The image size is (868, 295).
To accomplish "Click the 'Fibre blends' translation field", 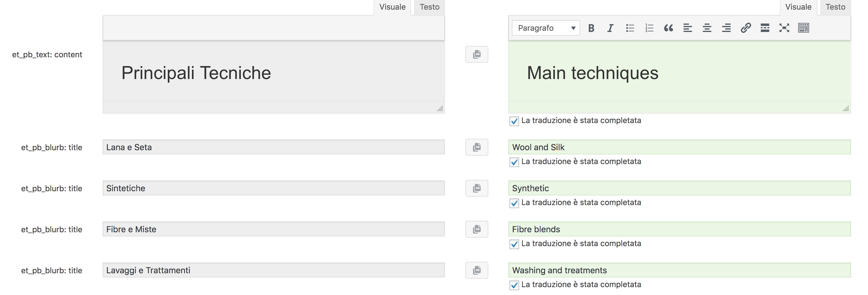I will click(x=679, y=229).
